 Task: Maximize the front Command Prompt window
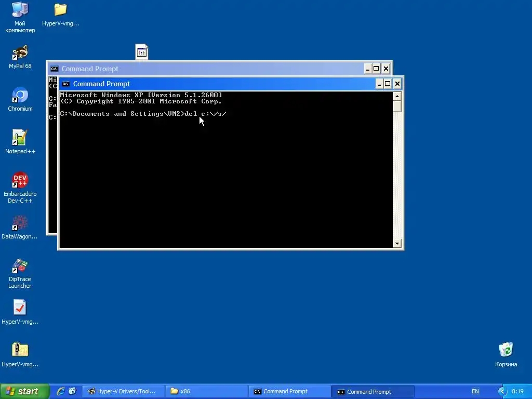point(388,84)
